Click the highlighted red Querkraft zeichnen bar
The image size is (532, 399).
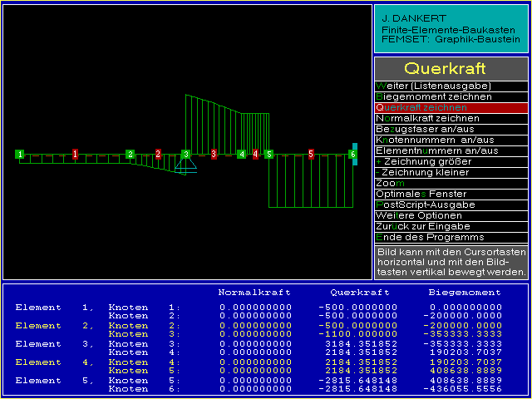click(451, 107)
